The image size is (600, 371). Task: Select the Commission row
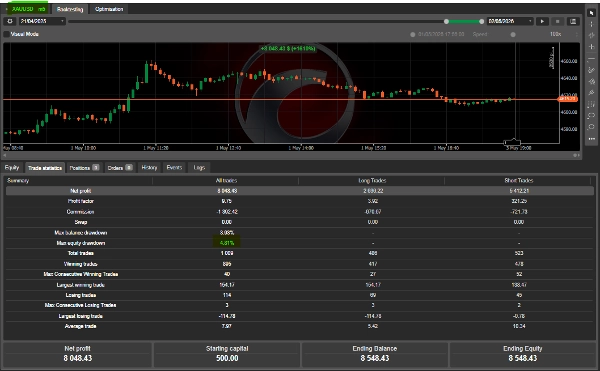tap(299, 212)
